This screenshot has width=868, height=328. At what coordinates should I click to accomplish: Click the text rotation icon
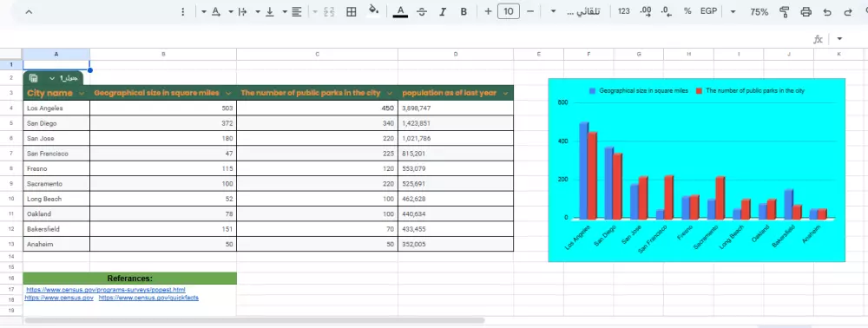[215, 11]
